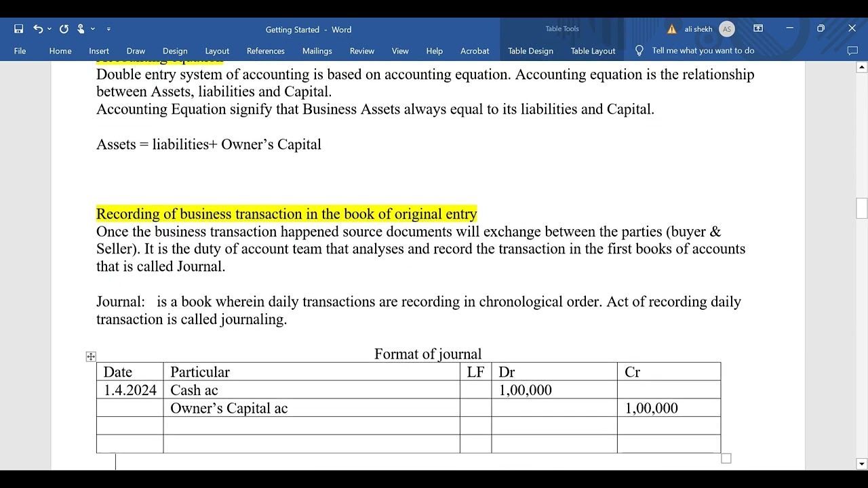Click the 'Date' header cell
Screen dimensions: 868x488
pos(130,371)
